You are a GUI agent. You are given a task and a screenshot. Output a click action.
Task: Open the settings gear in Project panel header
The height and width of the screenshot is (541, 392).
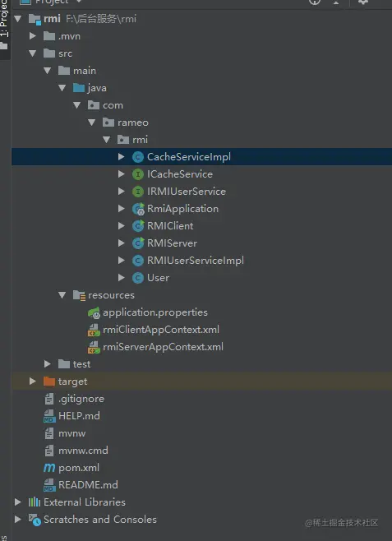pos(363,2)
